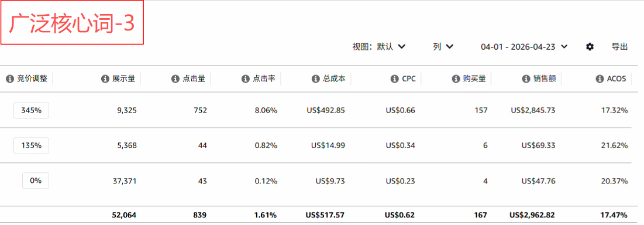Select total CPC US$0.62
This screenshot has height=225, width=644.
coord(400,214)
